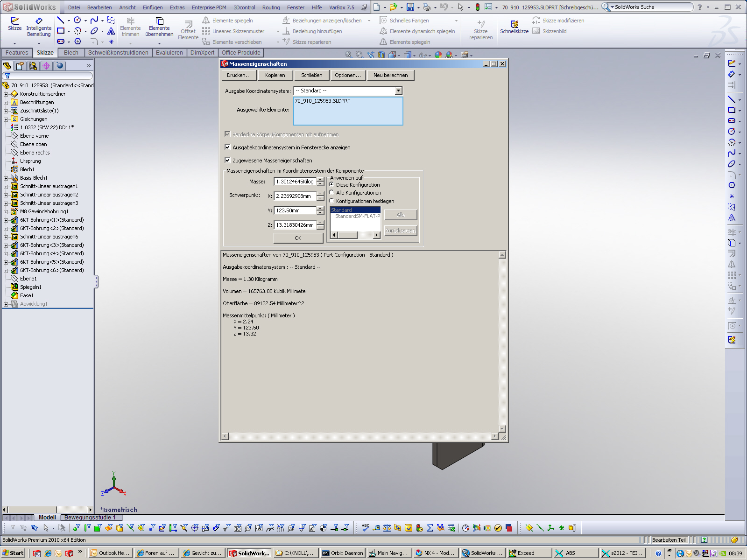The image size is (747, 560).
Task: Expand Konstruktionsordner tree node
Action: [x=6, y=94]
